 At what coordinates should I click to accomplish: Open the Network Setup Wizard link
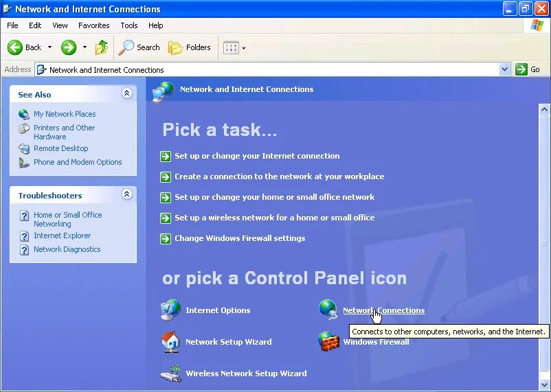click(228, 342)
